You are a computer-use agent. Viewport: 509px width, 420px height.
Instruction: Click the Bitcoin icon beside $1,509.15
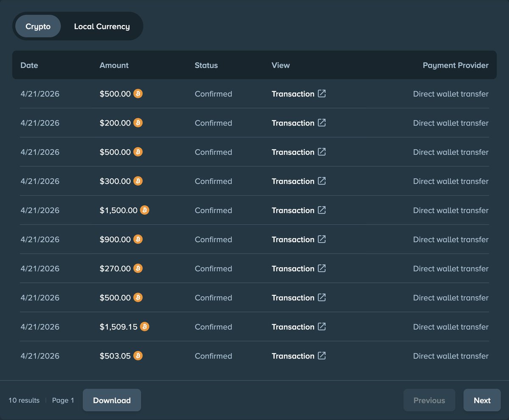[145, 327]
